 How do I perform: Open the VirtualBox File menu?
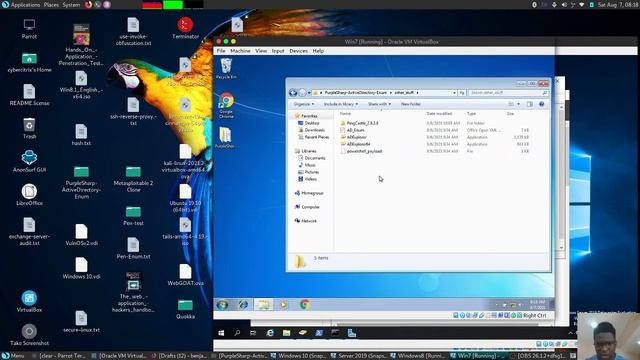coord(221,51)
